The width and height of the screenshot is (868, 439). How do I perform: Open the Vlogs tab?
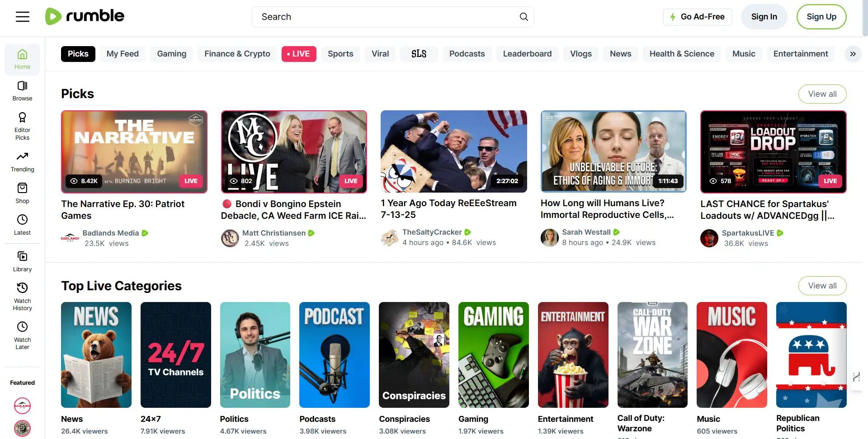[581, 54]
